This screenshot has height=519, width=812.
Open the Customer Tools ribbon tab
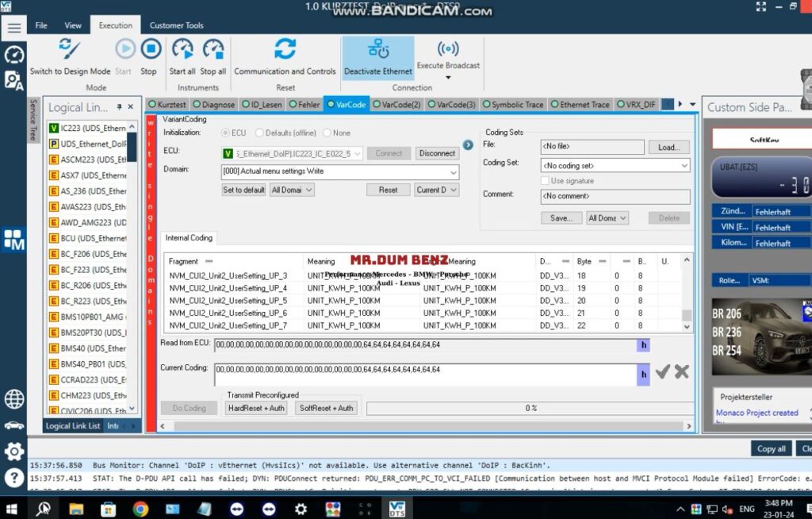178,25
